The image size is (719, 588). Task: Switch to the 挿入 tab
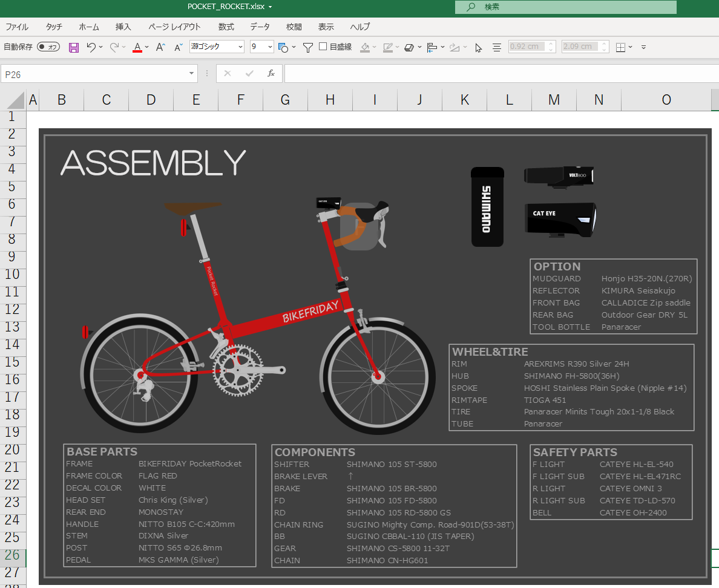point(123,27)
